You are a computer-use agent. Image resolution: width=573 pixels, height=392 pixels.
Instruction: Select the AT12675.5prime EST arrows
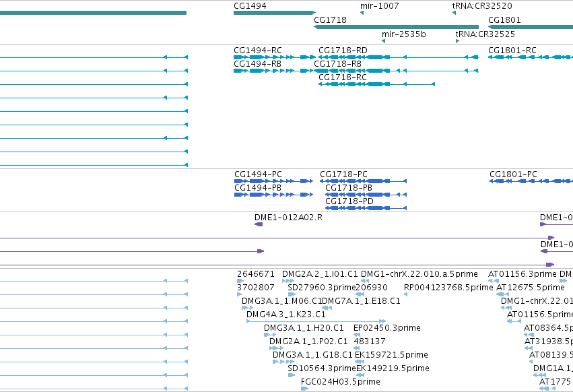[502, 295]
